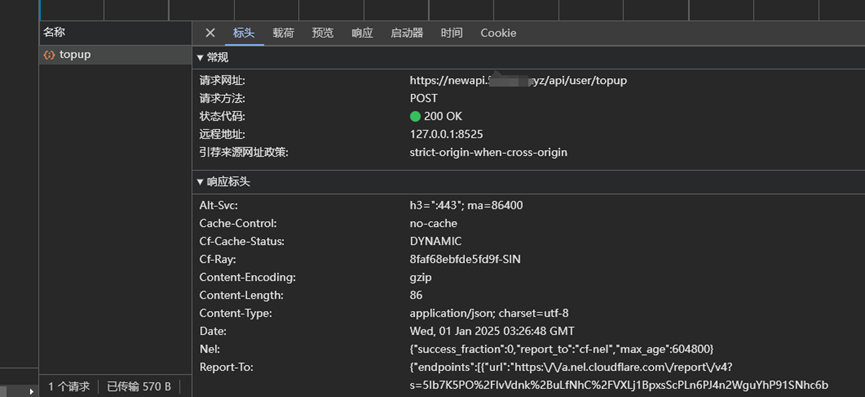Open the 载荷 tab

284,33
